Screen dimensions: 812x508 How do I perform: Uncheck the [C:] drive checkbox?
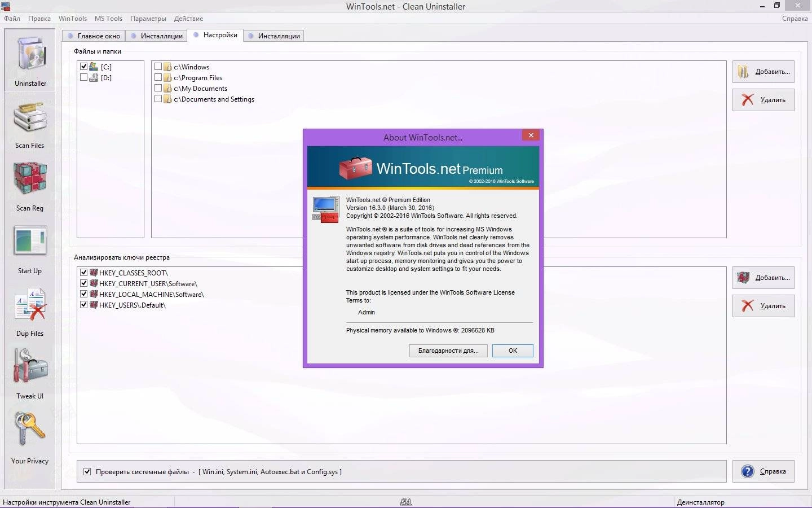(83, 67)
